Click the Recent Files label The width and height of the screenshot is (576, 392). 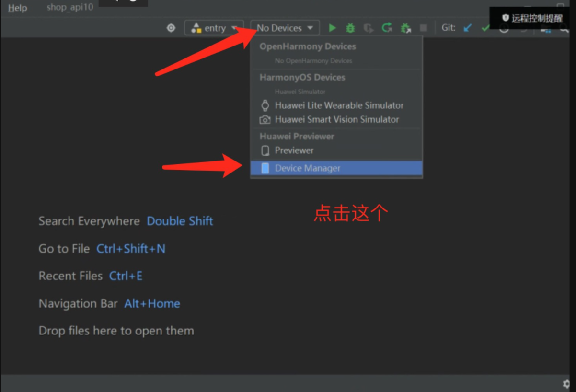pos(70,276)
